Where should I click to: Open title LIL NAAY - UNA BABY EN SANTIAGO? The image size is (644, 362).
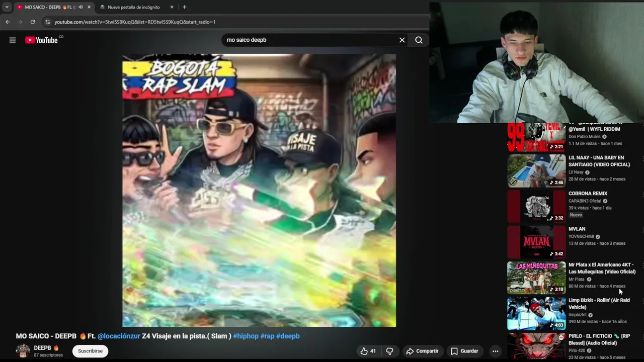click(x=599, y=161)
